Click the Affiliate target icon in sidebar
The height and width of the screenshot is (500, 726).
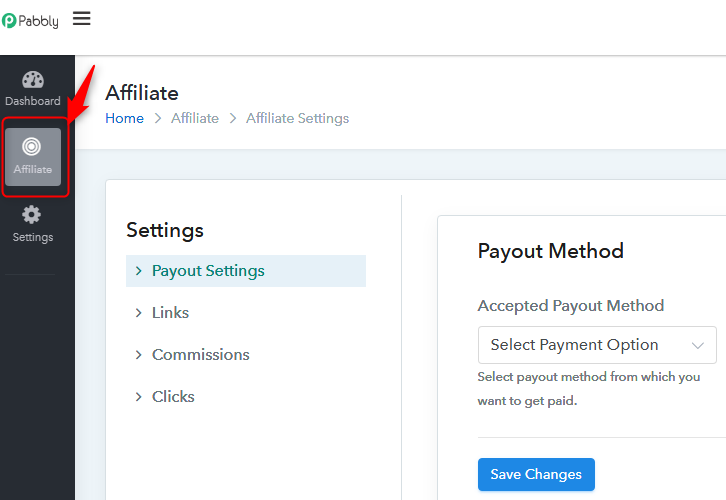(32, 147)
